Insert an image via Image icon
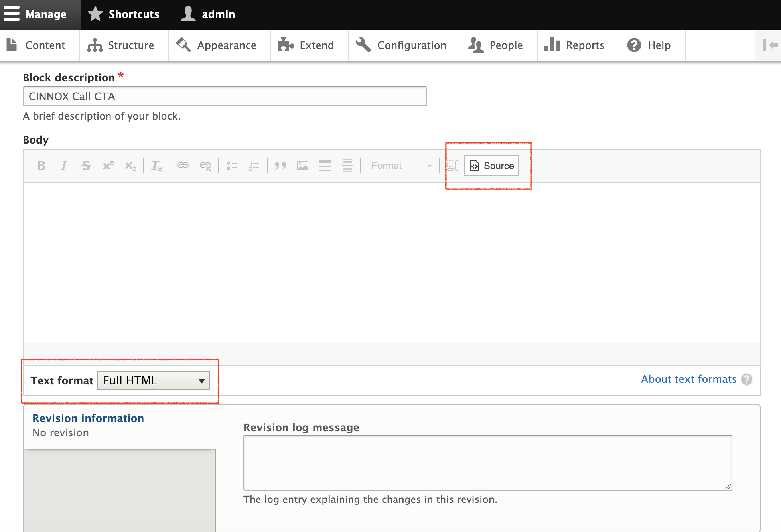781x532 pixels. tap(303, 166)
